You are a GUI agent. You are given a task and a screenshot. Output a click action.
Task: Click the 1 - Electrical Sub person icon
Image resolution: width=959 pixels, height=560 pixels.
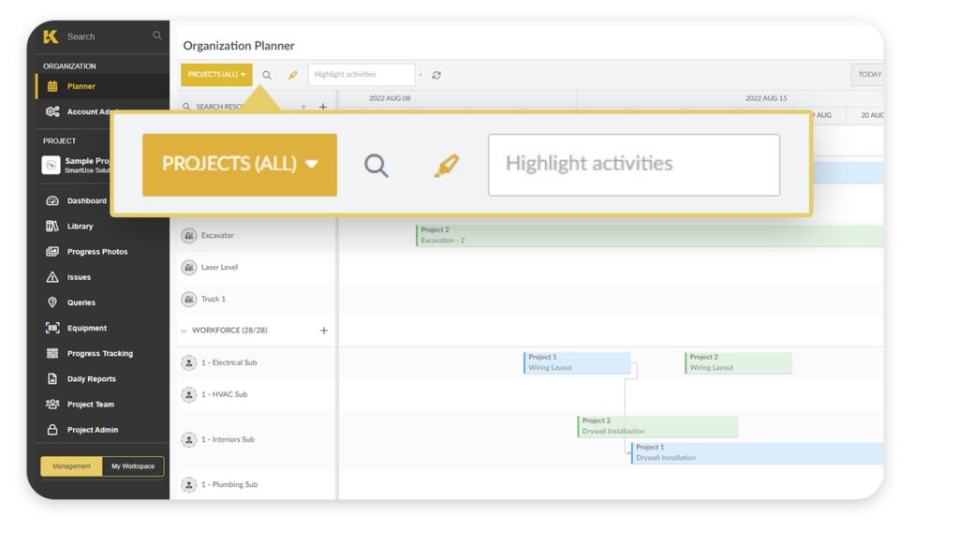click(x=189, y=362)
